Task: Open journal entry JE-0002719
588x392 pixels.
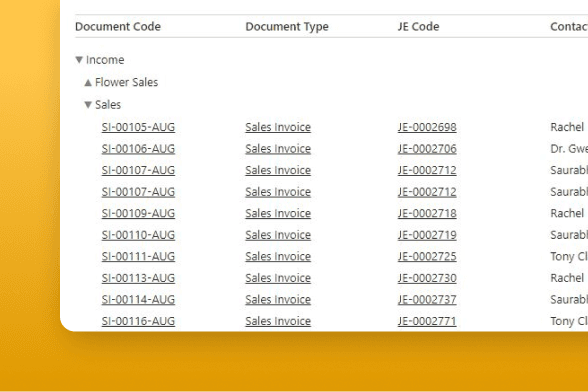Action: (427, 235)
